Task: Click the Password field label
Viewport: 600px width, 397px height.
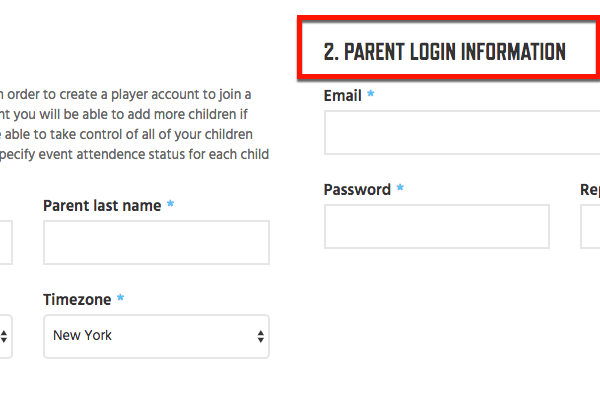Action: 357,190
